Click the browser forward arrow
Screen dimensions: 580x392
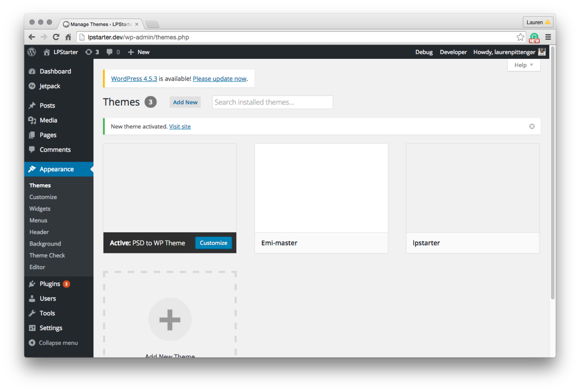[x=44, y=37]
